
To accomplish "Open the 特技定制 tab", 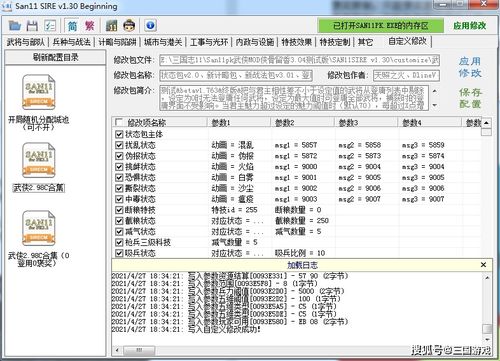I will point(335,42).
